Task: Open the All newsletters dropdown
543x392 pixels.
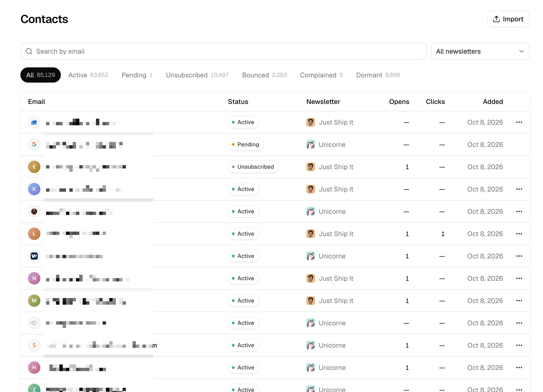Action: click(x=480, y=51)
